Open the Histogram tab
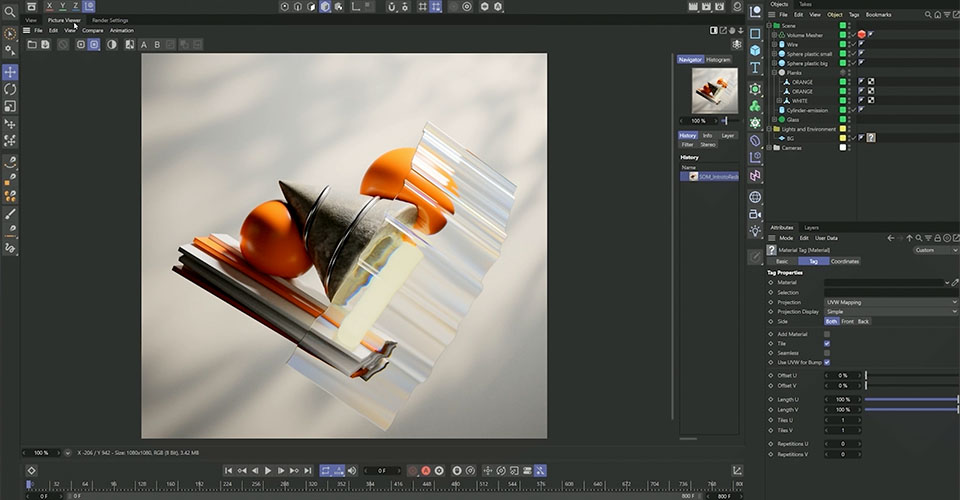 (x=718, y=59)
